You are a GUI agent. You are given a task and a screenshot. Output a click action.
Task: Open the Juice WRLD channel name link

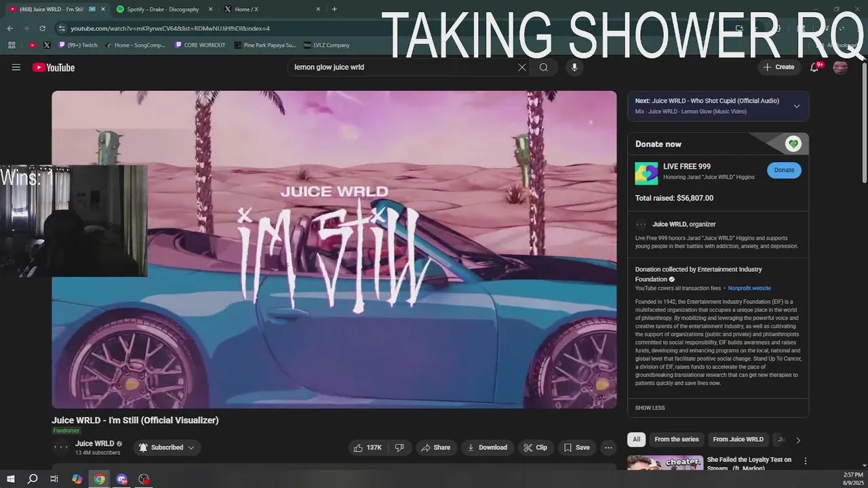tap(94, 443)
